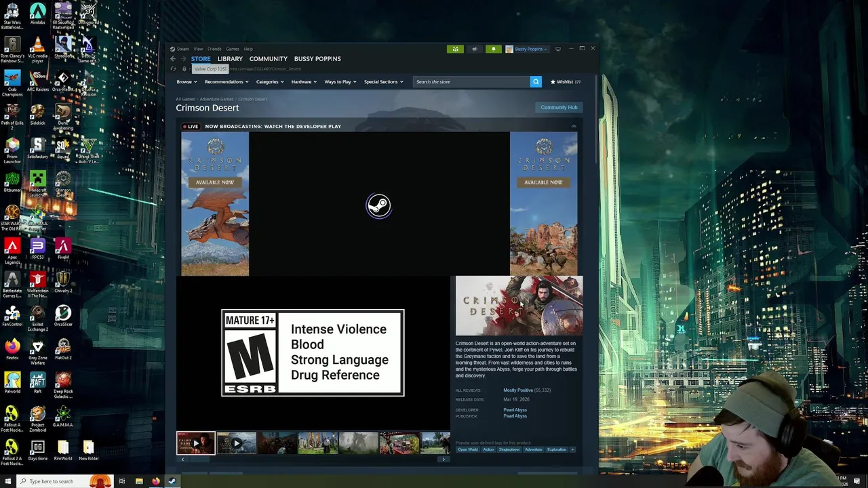
Task: Open the Steam menu
Action: click(183, 49)
